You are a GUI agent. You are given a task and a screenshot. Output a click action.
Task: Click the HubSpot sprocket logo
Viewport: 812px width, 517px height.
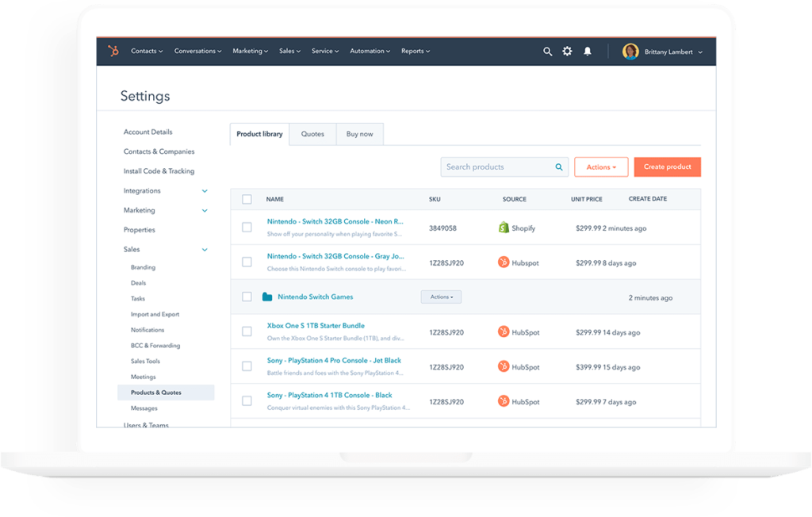pos(113,50)
